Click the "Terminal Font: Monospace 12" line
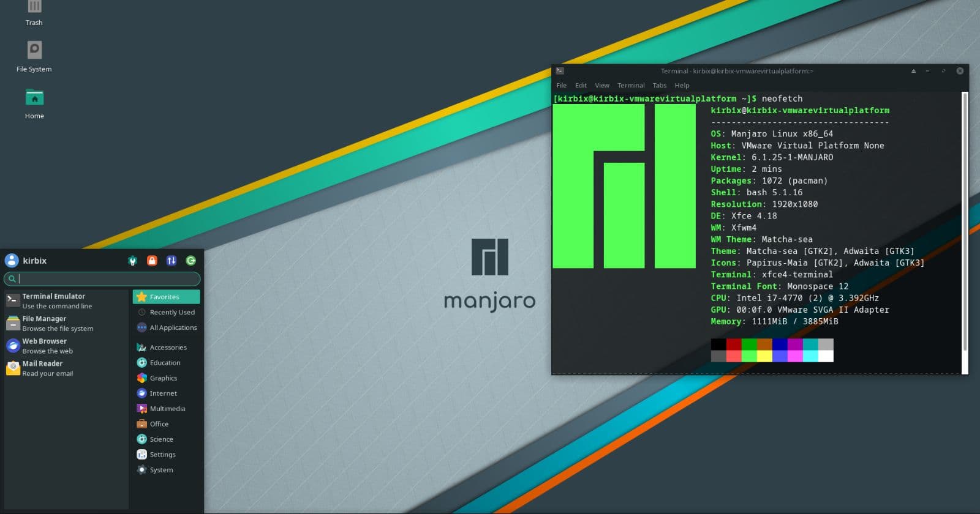The image size is (980, 514). tap(780, 286)
